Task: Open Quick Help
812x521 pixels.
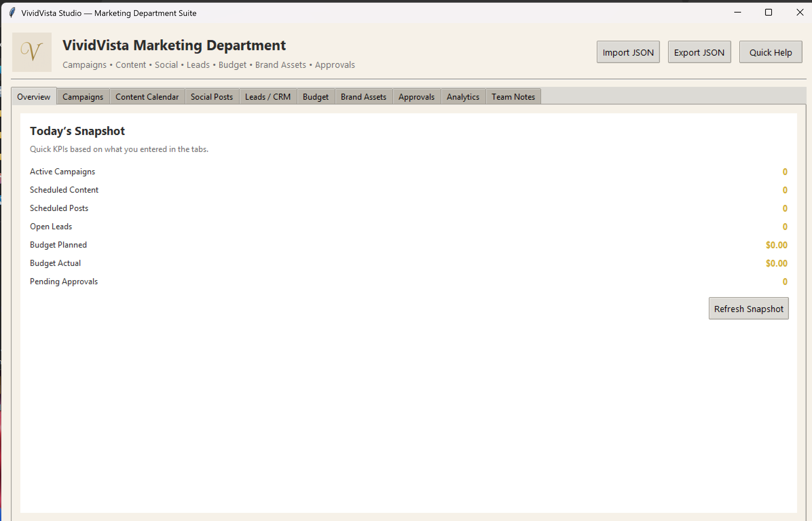Action: [x=770, y=52]
